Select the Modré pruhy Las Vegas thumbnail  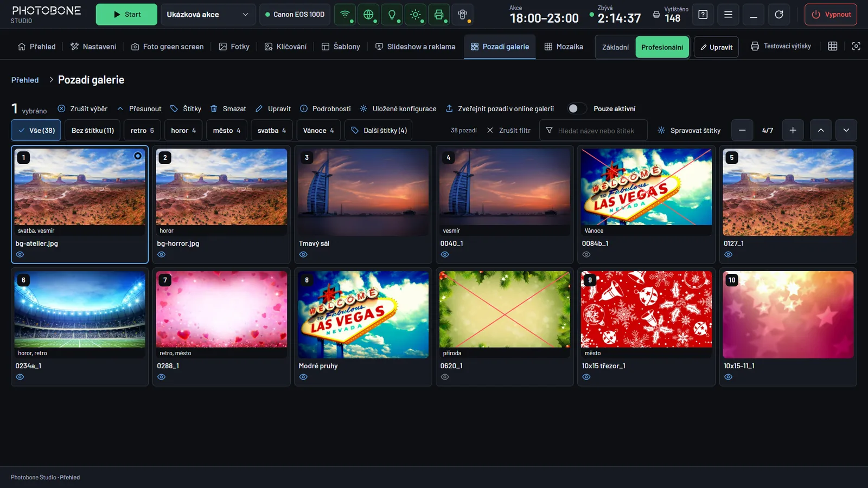(x=363, y=314)
